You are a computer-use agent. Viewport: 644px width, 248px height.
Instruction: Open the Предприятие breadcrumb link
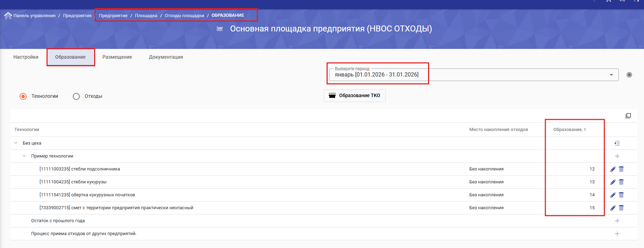tap(113, 16)
